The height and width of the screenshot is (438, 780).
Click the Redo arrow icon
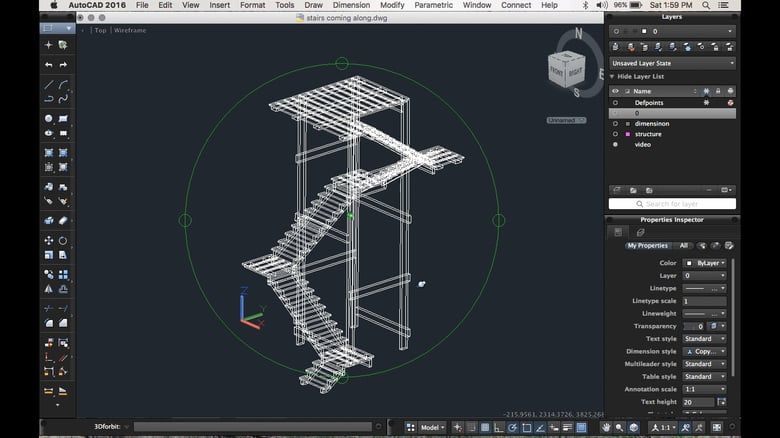pos(63,65)
